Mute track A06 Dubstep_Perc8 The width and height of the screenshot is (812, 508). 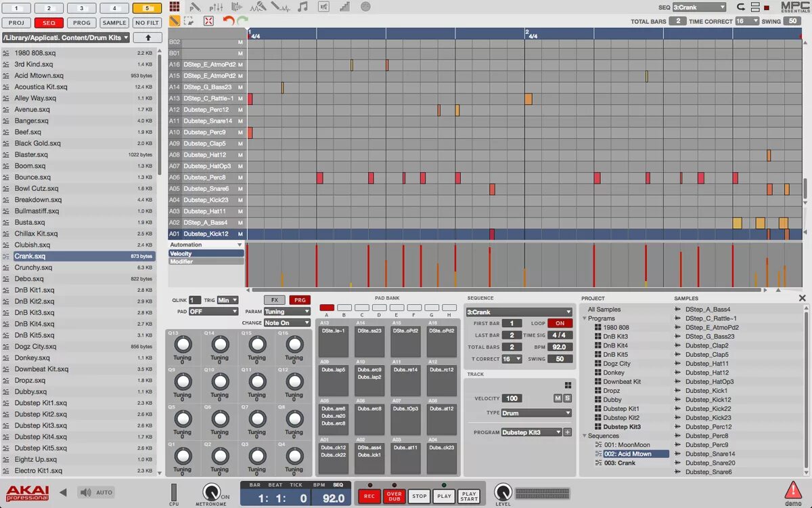[240, 177]
